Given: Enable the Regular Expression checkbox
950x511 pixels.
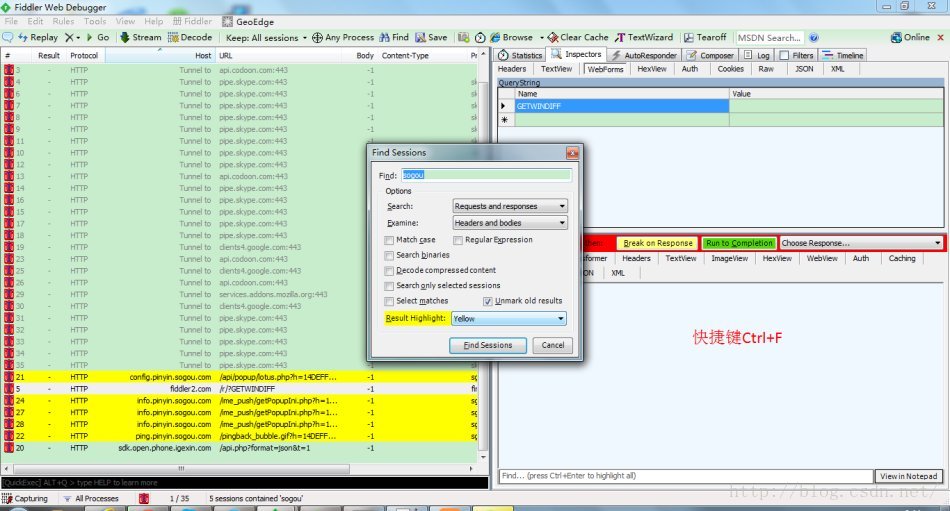Looking at the screenshot, I should (458, 240).
